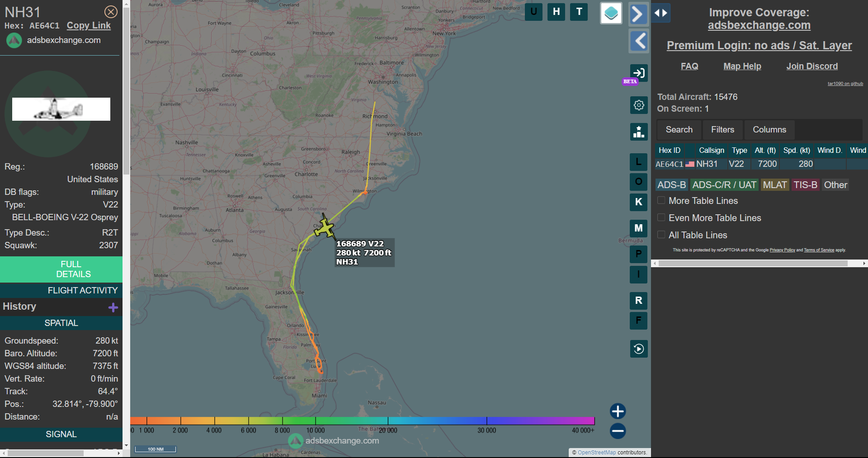Open the Columns tab

769,130
